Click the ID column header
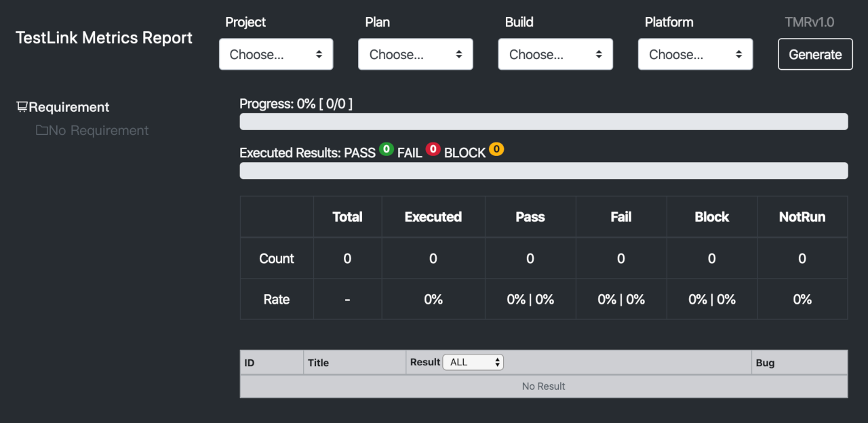The image size is (868, 423). 250,363
